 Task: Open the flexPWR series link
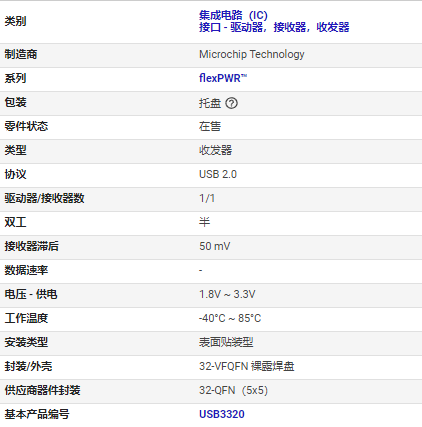[223, 78]
